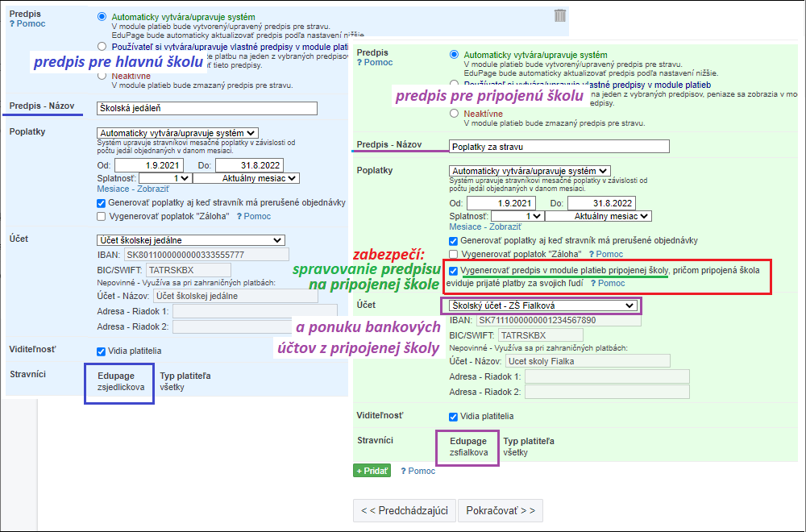Click BIC/SWIFT field in blue panel
Image resolution: width=806 pixels, height=532 pixels.
189,270
